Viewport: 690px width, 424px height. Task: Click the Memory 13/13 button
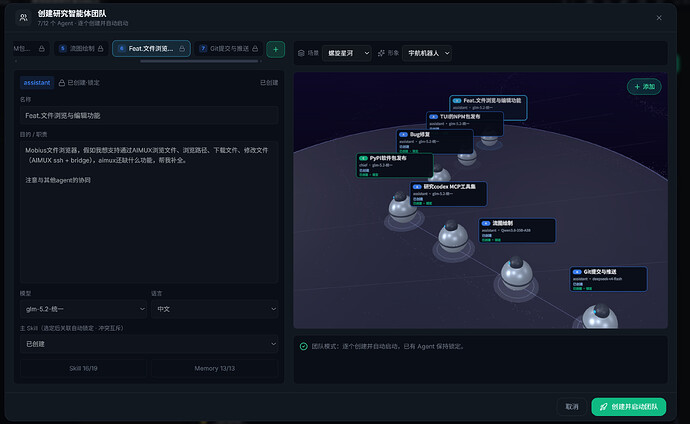[215, 368]
